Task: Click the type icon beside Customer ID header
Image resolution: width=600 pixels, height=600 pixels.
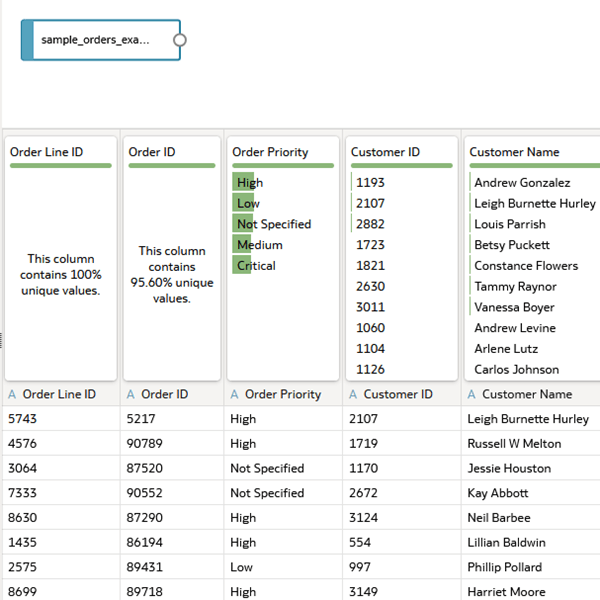Action: 353,394
